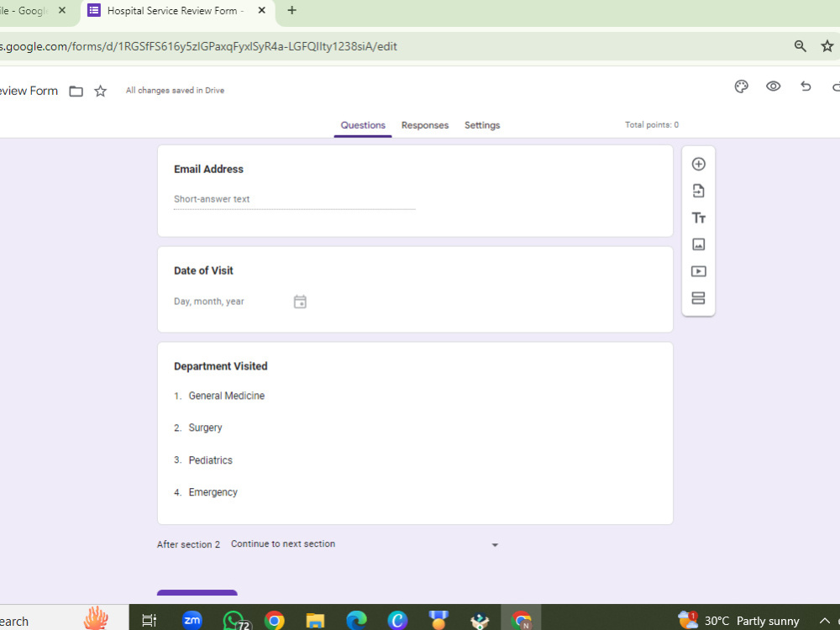Open the Canva app from the taskbar

coord(397,621)
